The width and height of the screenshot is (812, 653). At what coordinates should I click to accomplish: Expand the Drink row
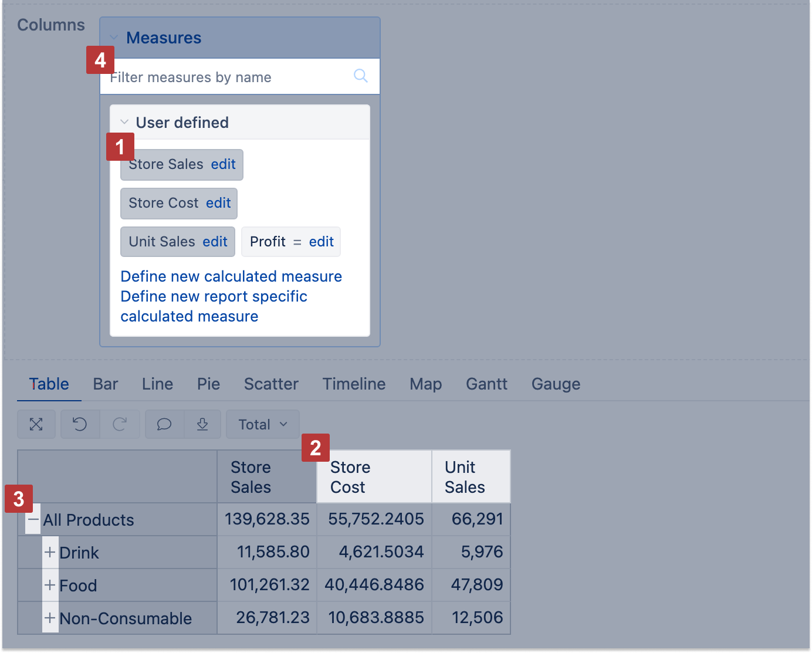[50, 553]
